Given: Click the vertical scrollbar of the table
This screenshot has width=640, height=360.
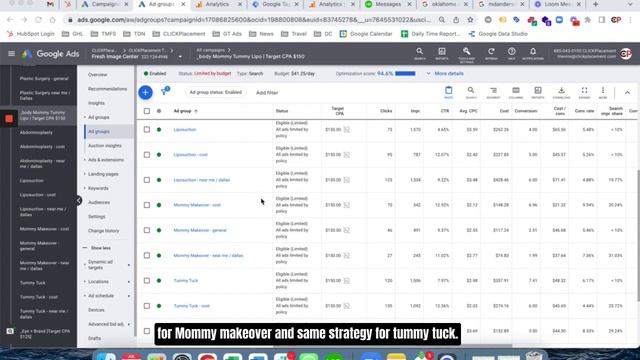Looking at the screenshot, I should (x=638, y=235).
